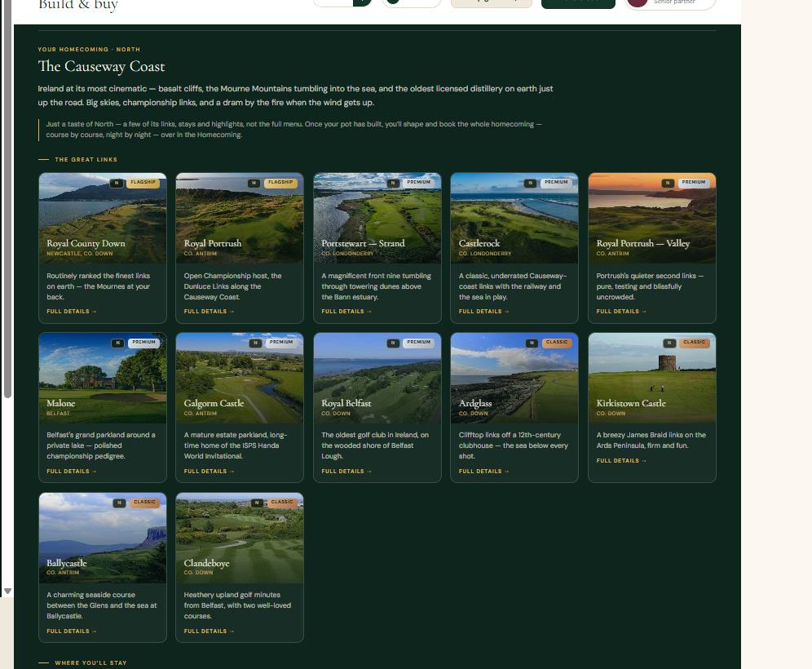
Task: Click the Premium tag on Castlerock card
Action: (x=556, y=183)
